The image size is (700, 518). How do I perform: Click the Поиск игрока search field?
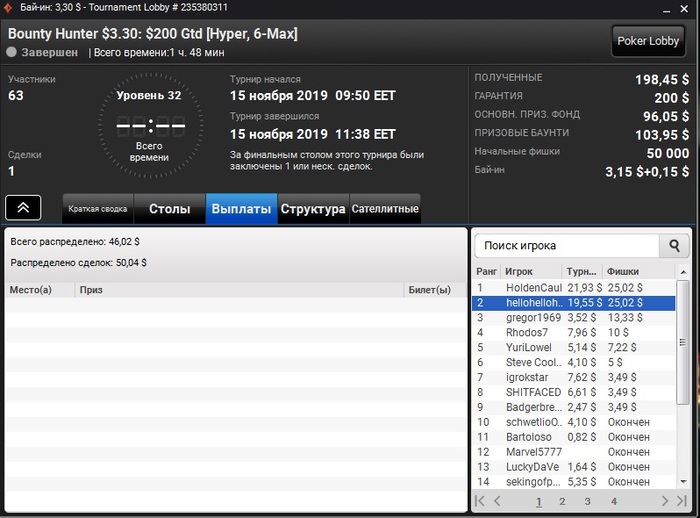point(567,246)
